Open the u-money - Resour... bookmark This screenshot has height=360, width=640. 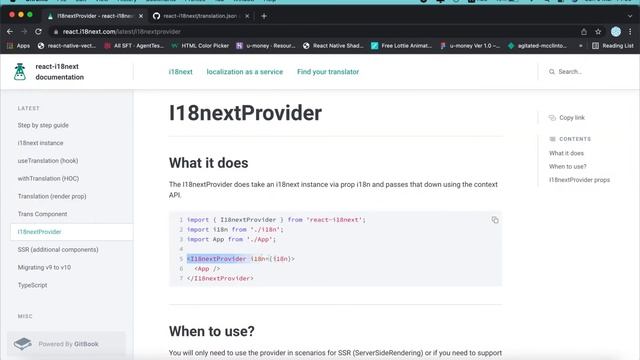(266, 46)
